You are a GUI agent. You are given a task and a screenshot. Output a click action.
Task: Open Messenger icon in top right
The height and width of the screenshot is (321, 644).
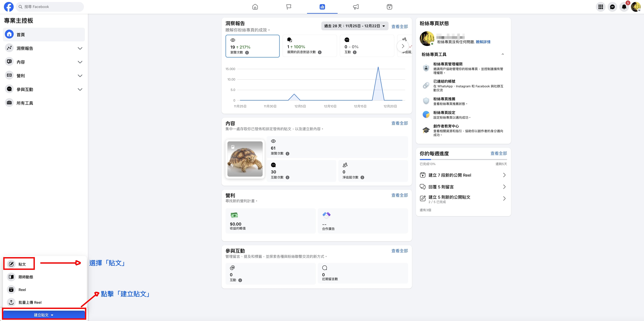612,7
